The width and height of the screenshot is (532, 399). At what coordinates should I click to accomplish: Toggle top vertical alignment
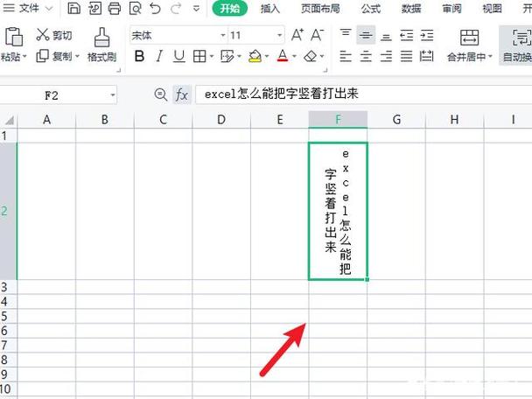[346, 35]
